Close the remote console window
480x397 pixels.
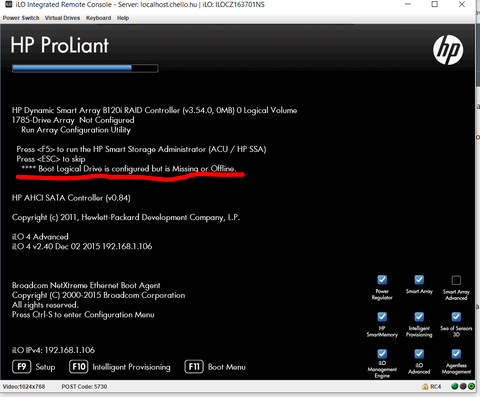462,4
